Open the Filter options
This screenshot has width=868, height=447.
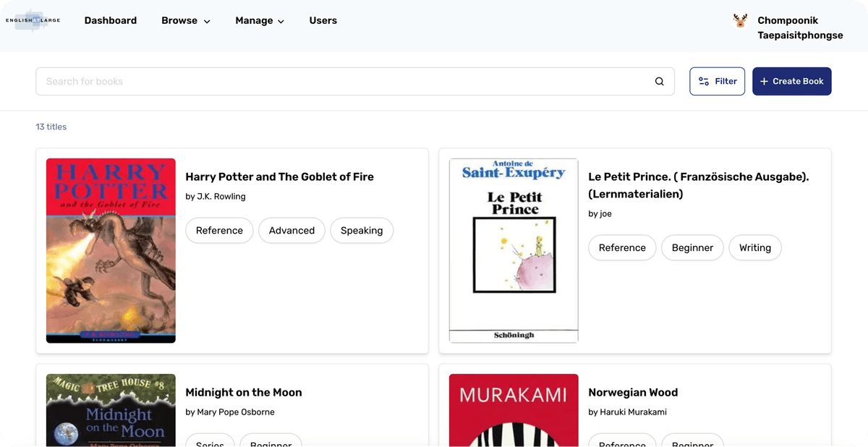tap(717, 82)
